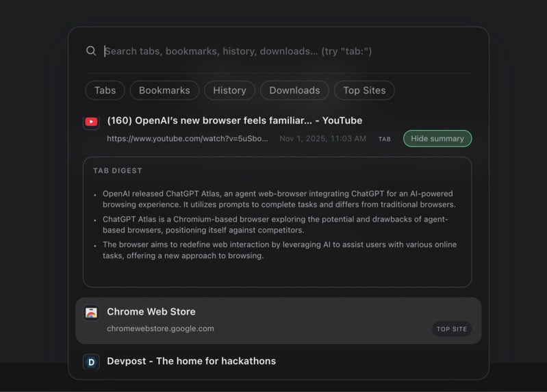This screenshot has height=392, width=547.
Task: Click the first digest bullet about ChatGPT Atlas release
Action: [279, 199]
